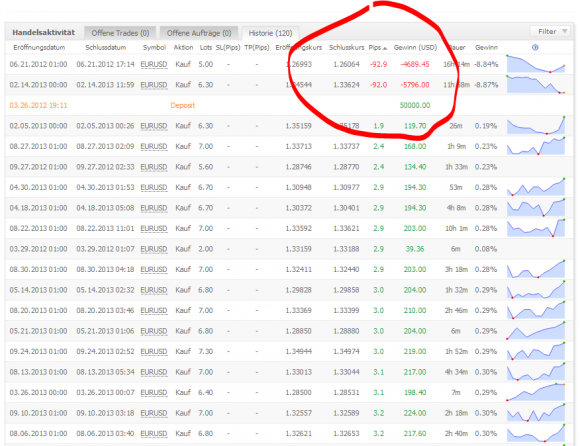Sort by SL(Pips) column header

228,47
